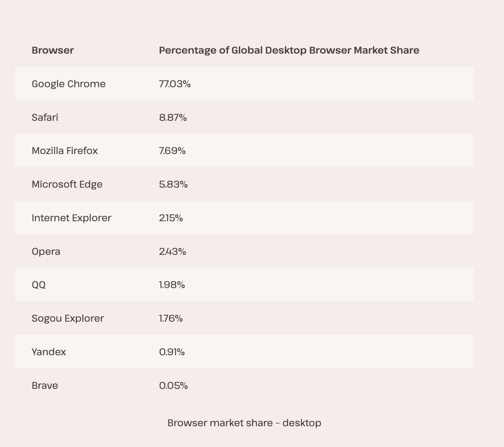This screenshot has width=504, height=447.
Task: Click the 5.83% Edge share value
Action: point(174,184)
